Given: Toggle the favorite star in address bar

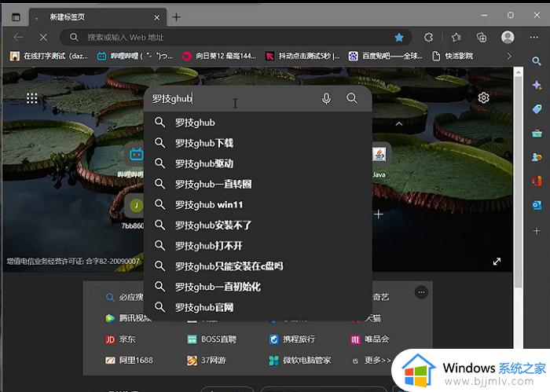Looking at the screenshot, I should 399,37.
